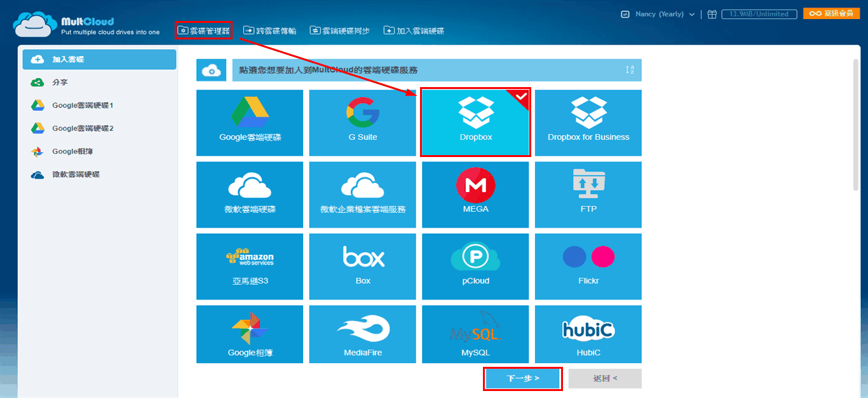This screenshot has width=868, height=398.
Task: Choose the Box service tile
Action: (363, 266)
